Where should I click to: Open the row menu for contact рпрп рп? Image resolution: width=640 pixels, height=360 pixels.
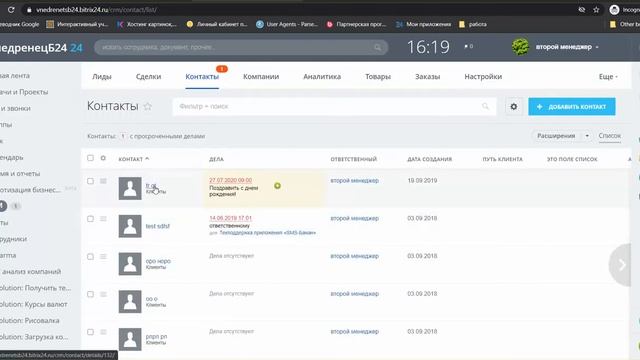coord(103,332)
